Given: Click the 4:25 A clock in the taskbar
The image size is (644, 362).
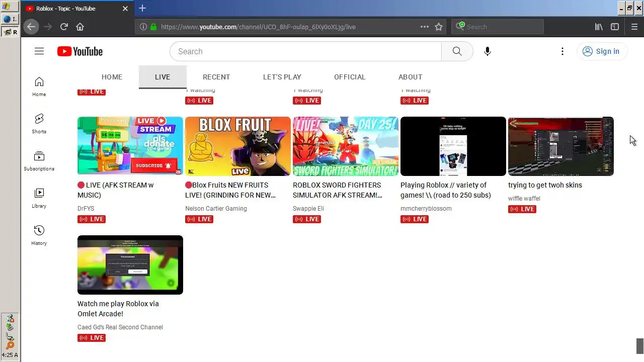Looking at the screenshot, I should coord(10,355).
